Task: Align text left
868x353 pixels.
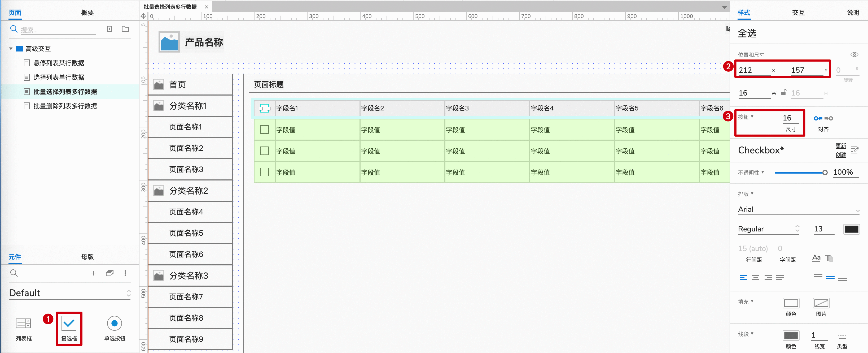Action: (x=743, y=278)
